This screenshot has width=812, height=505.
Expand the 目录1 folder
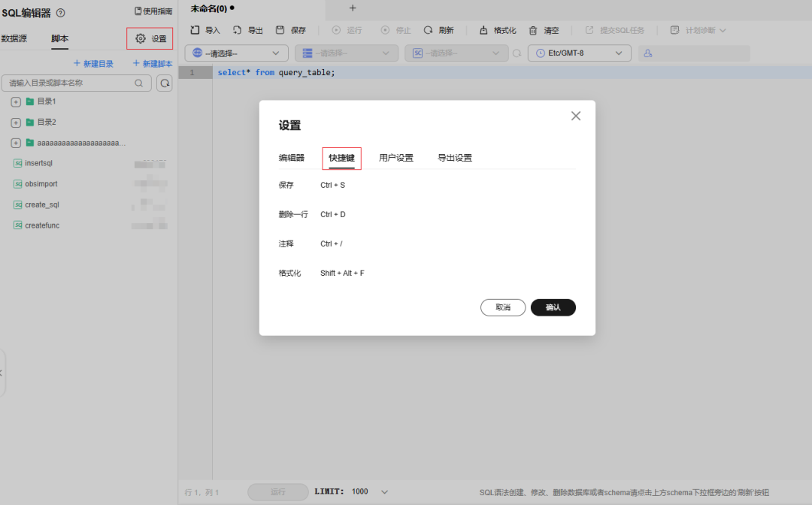[16, 101]
